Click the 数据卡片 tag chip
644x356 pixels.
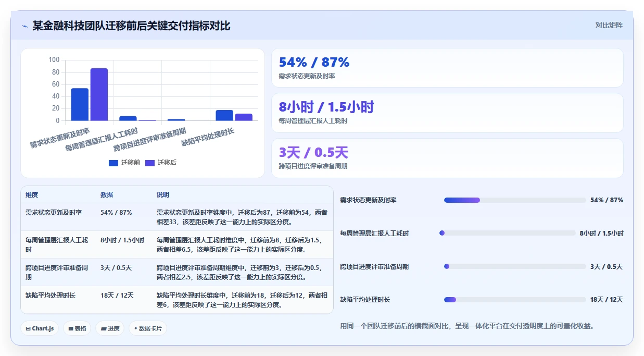pyautogui.click(x=148, y=328)
